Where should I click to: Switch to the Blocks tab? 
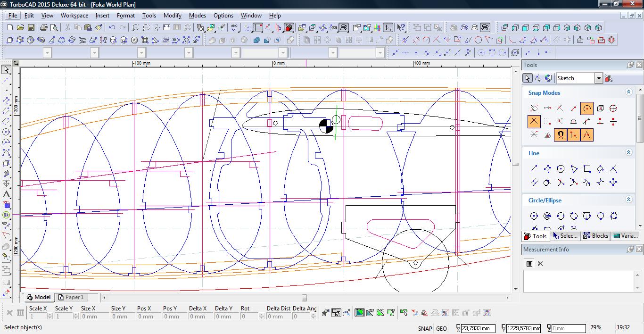point(595,236)
